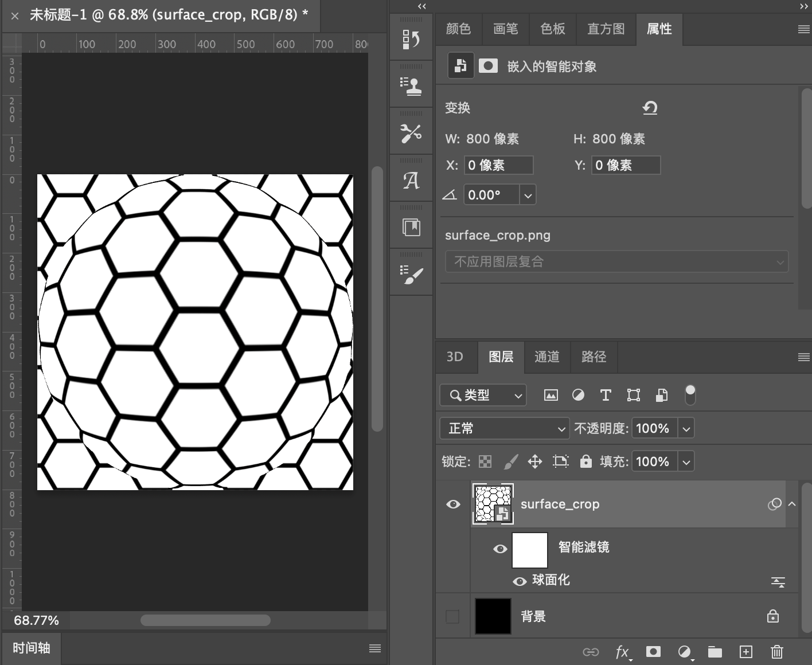Screen dimensions: 812x665
Task: Switch to the 色板 tab
Action: 553,29
